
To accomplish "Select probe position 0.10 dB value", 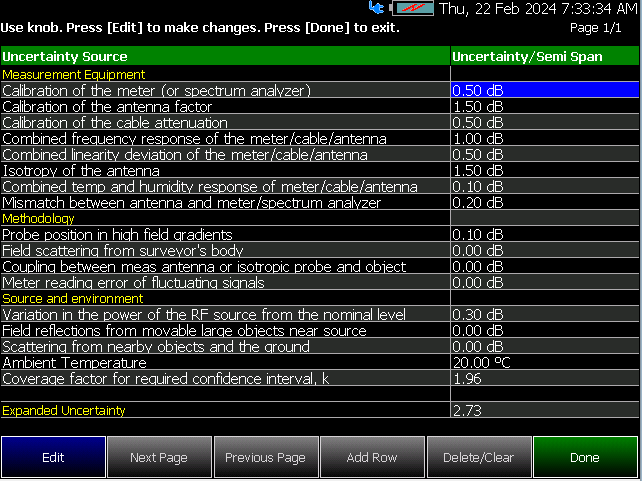I will (545, 234).
